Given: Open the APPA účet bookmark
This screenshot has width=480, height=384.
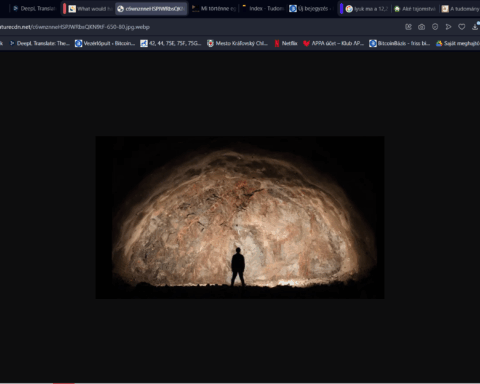Looking at the screenshot, I should coord(334,43).
